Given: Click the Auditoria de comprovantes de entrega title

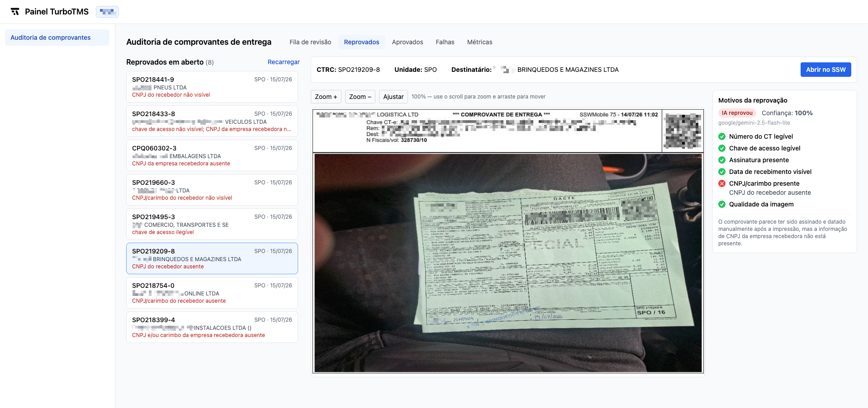Looking at the screenshot, I should 199,42.
